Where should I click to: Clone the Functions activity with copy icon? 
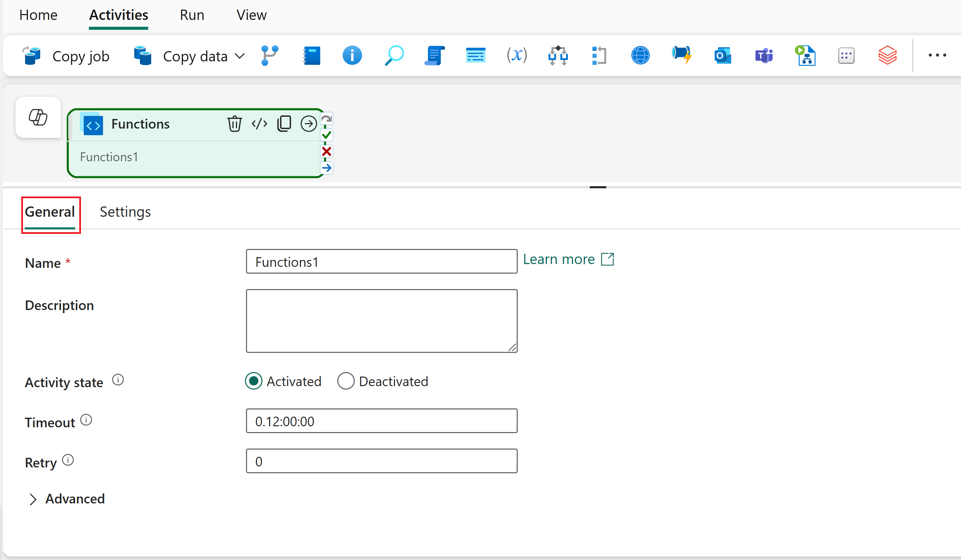(284, 124)
